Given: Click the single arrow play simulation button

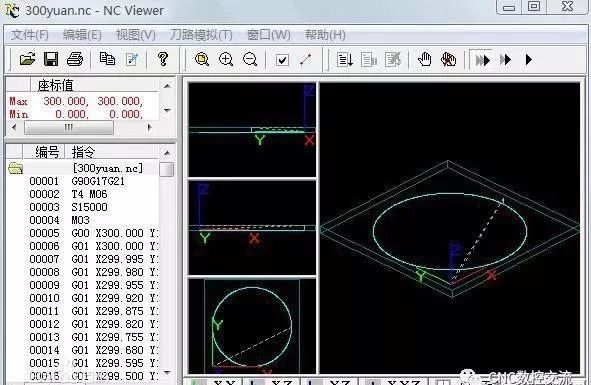Looking at the screenshot, I should tap(528, 60).
